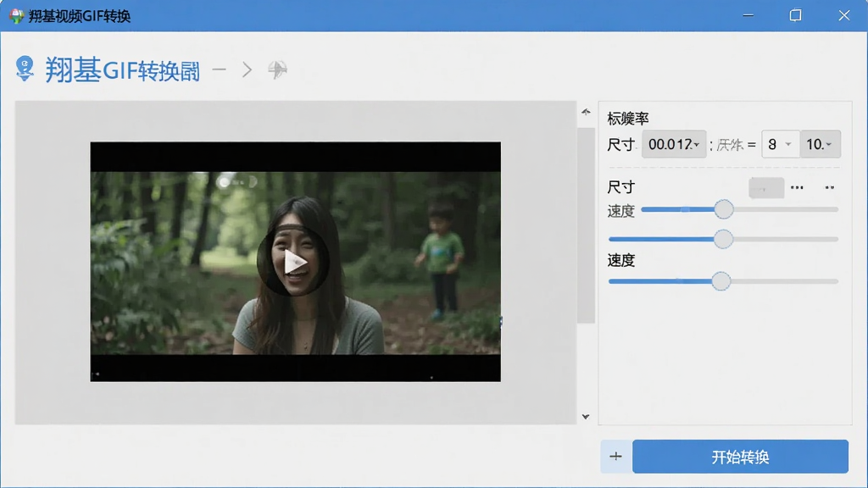Click the scroll down arrow beside the preview
Screen dimensions: 868x488
(x=586, y=417)
